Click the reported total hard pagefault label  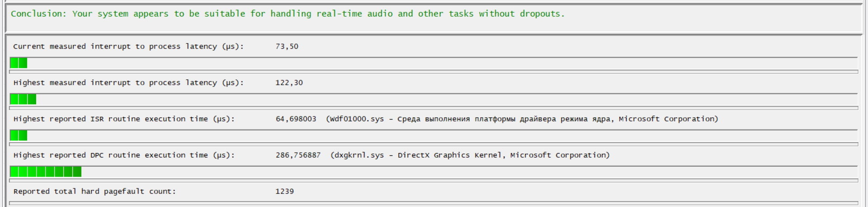pyautogui.click(x=94, y=191)
